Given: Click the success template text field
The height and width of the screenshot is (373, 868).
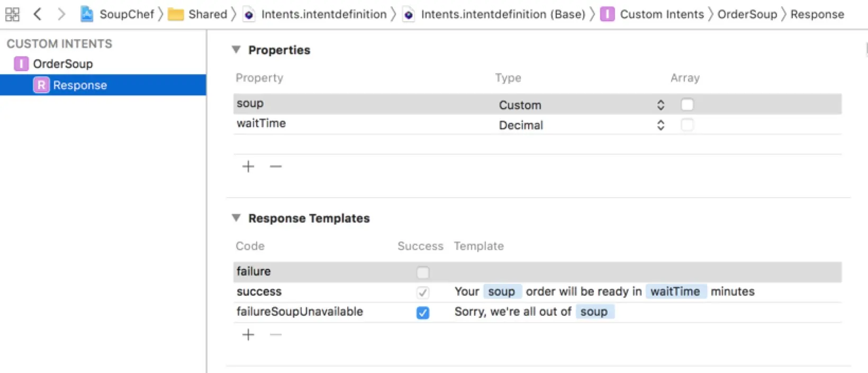Looking at the screenshot, I should [604, 292].
